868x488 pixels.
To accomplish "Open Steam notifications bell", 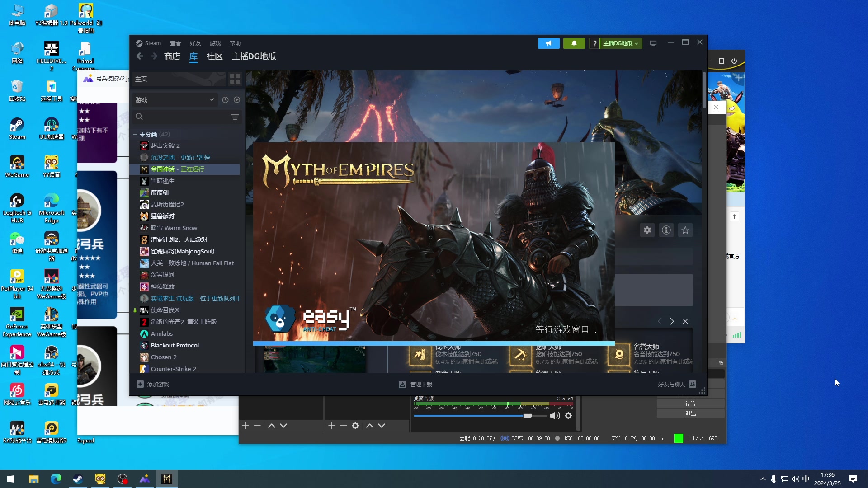I will 574,43.
